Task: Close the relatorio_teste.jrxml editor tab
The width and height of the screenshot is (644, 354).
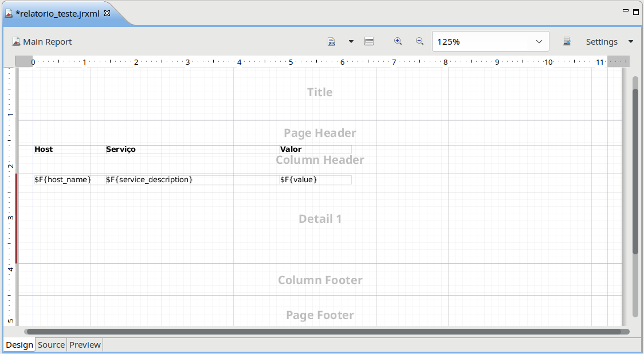Action: click(x=107, y=13)
